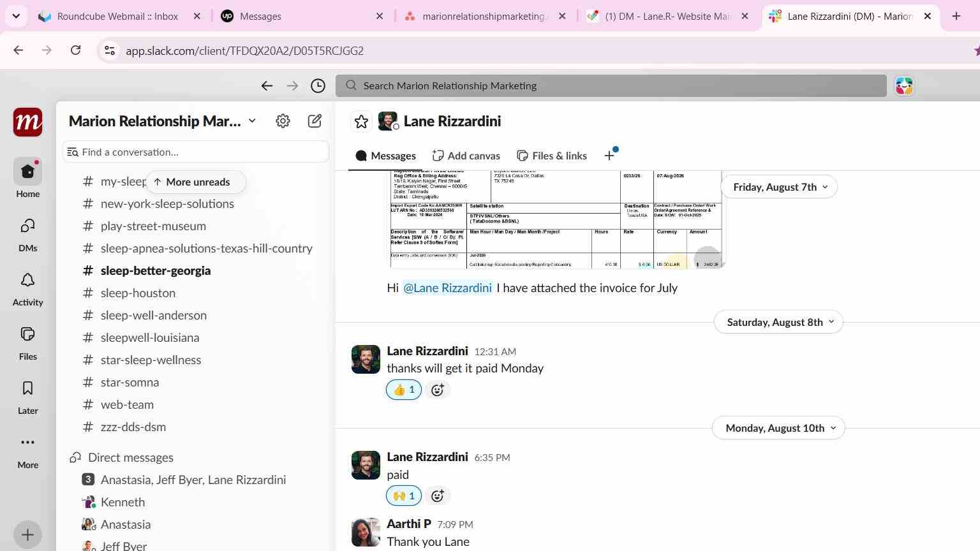This screenshot has height=551, width=980.
Task: Toggle the raised-hands reaction on "paid" message
Action: pyautogui.click(x=404, y=496)
